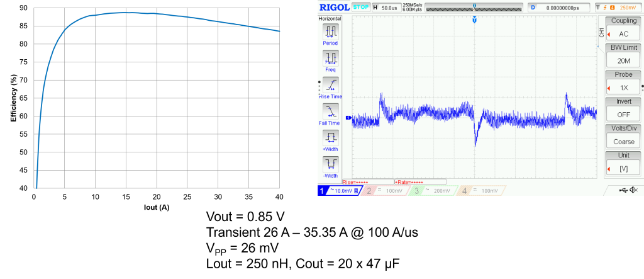Select the -Width measurement icon
The image size is (644, 279).
(330, 164)
